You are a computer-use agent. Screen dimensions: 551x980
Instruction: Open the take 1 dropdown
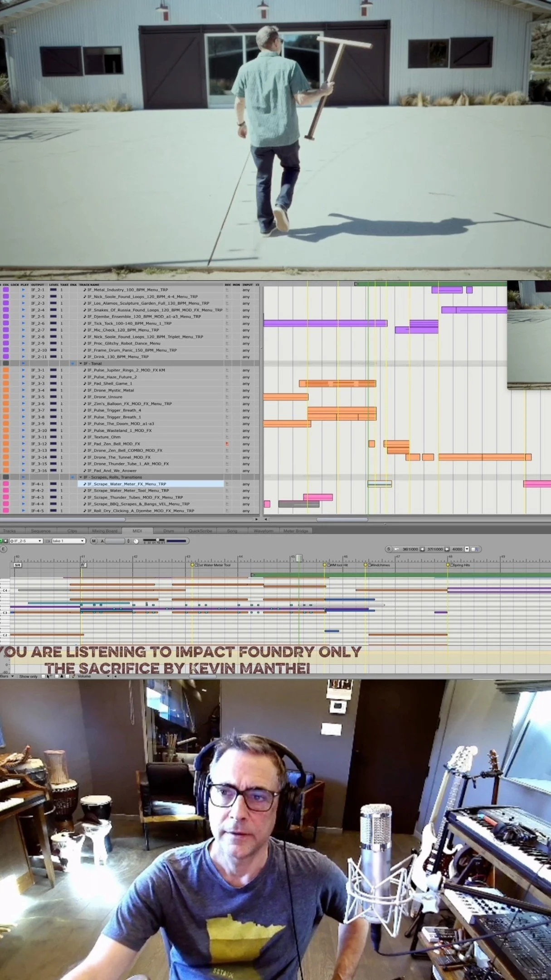pos(68,541)
